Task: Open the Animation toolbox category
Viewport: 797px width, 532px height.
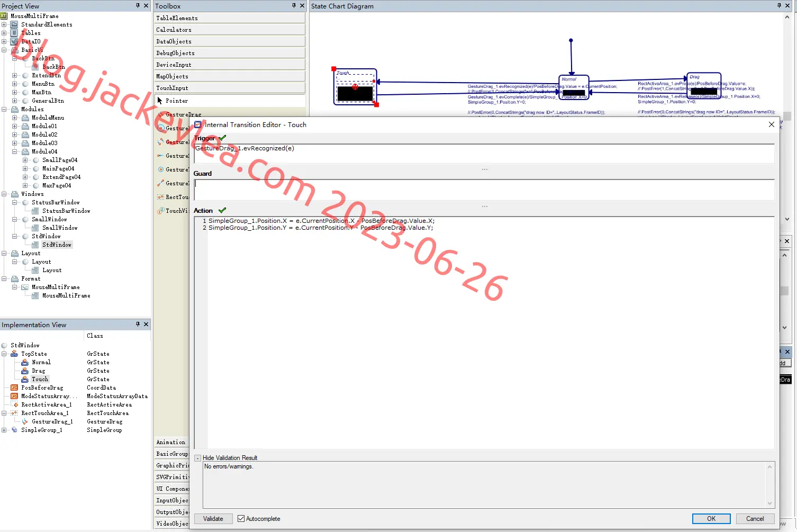Action: coord(171,442)
